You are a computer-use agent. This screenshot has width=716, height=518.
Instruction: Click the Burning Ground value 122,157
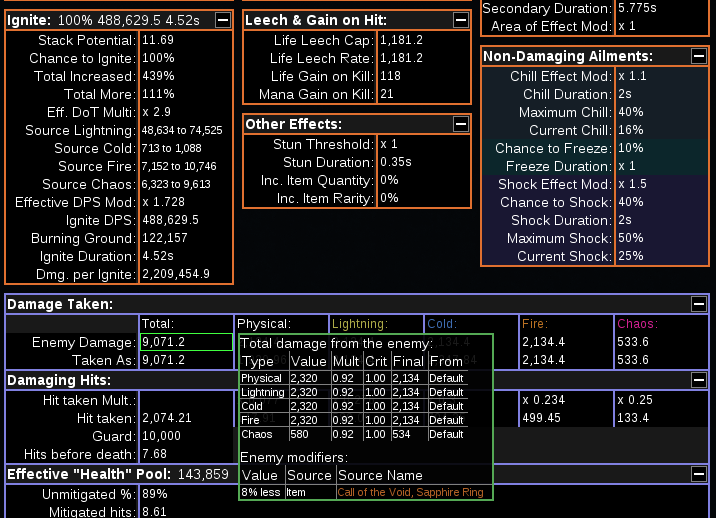tap(165, 238)
